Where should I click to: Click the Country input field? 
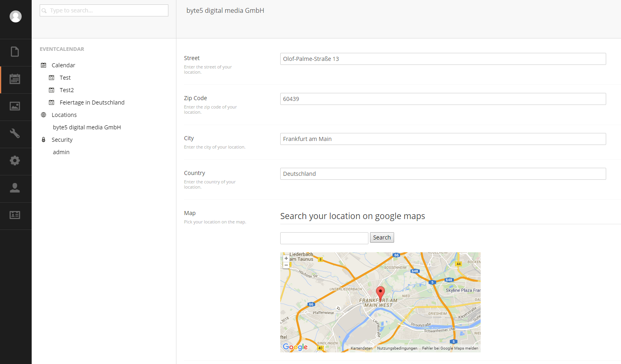(x=443, y=174)
